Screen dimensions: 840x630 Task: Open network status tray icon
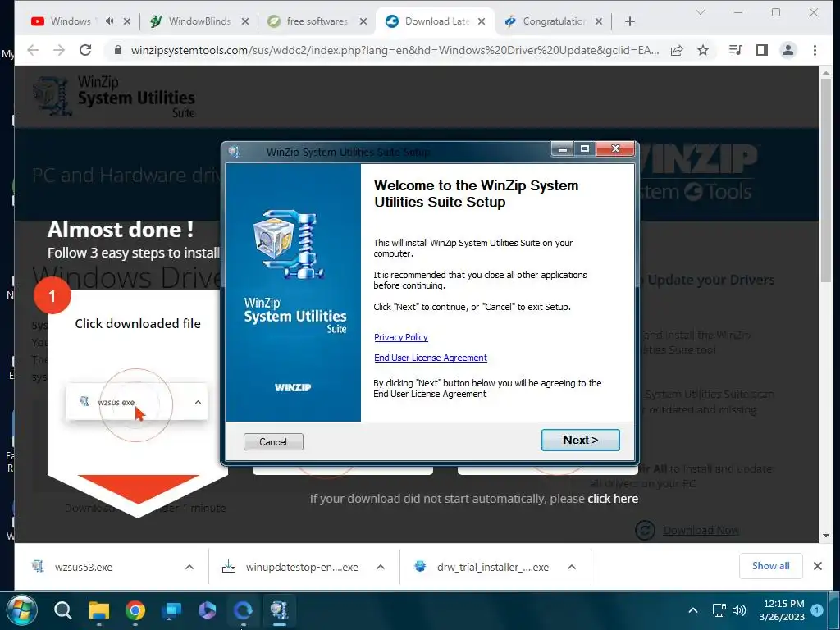pyautogui.click(x=719, y=610)
